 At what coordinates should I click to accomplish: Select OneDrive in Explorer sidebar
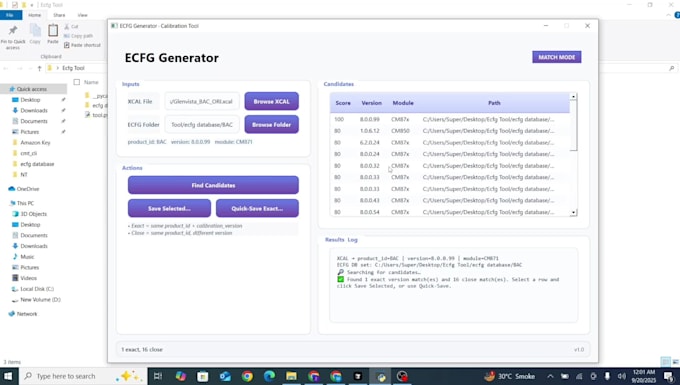(x=28, y=189)
